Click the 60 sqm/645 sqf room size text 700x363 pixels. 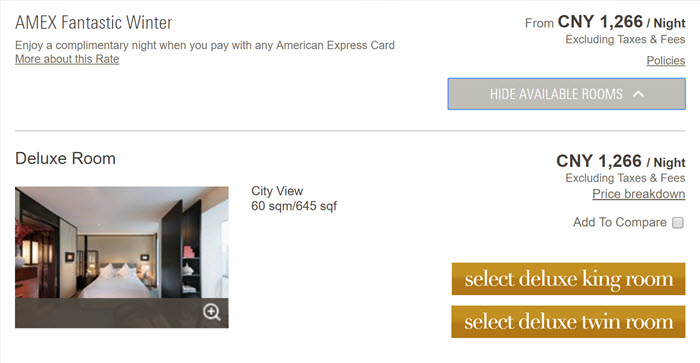(294, 206)
